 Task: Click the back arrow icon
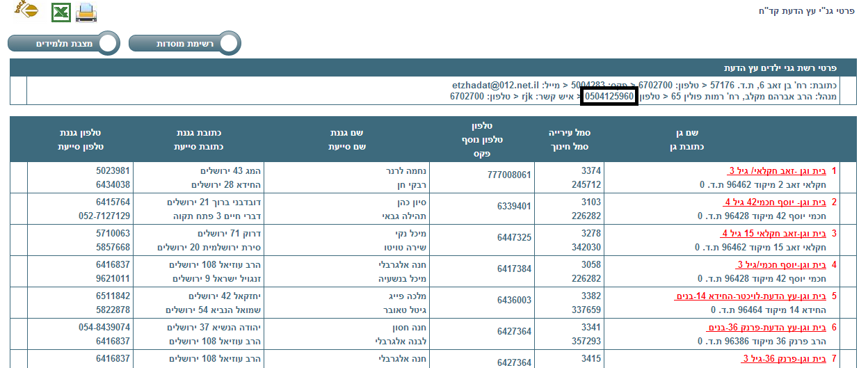click(27, 10)
